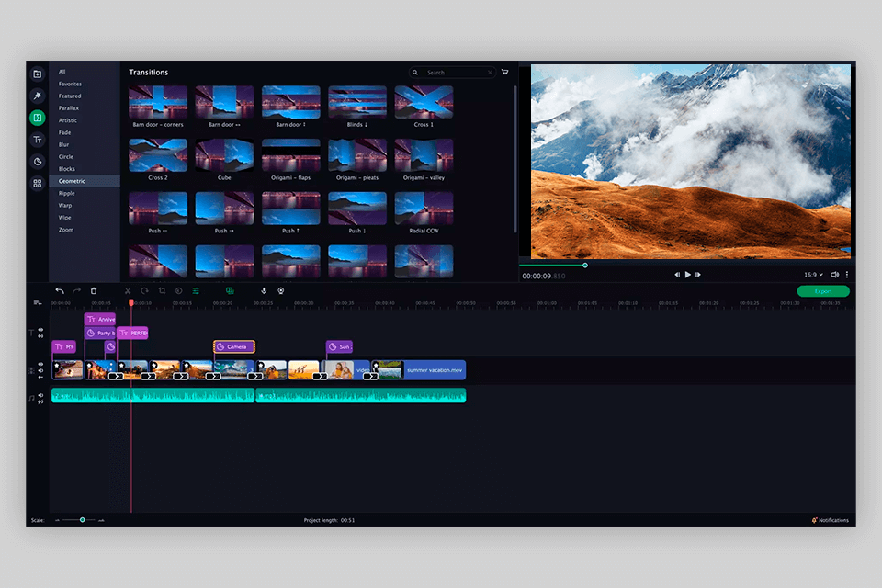Click the add track icon
The image size is (882, 588).
[38, 302]
